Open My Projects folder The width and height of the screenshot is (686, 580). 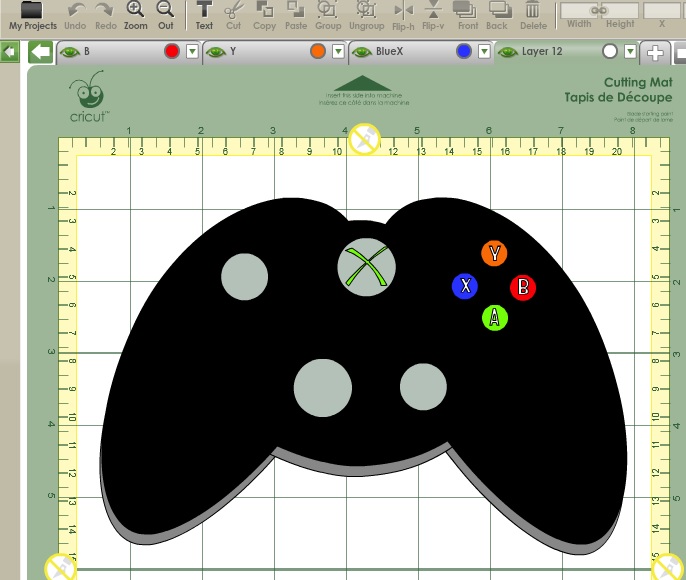pyautogui.click(x=32, y=16)
